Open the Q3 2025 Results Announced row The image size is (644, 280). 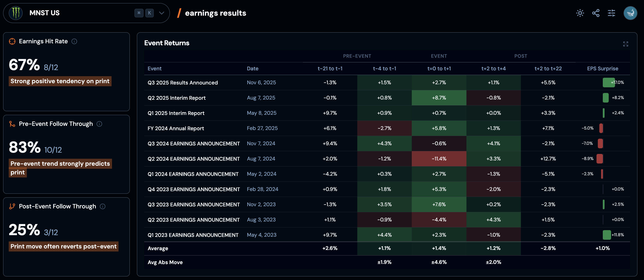point(183,83)
